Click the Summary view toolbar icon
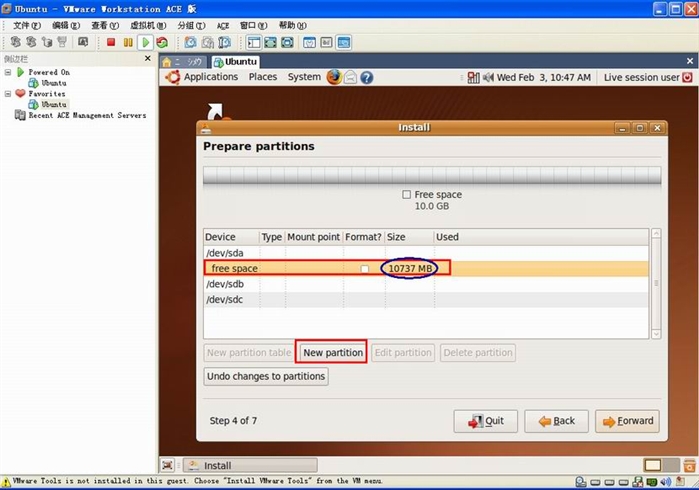This screenshot has width=699, height=490. click(309, 42)
